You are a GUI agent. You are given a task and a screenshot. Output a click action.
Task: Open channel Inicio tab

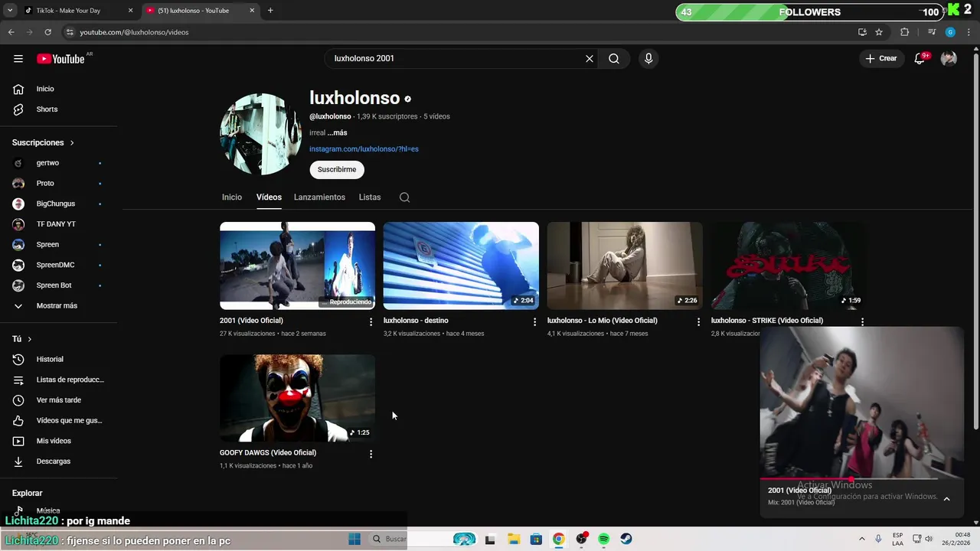(x=232, y=197)
